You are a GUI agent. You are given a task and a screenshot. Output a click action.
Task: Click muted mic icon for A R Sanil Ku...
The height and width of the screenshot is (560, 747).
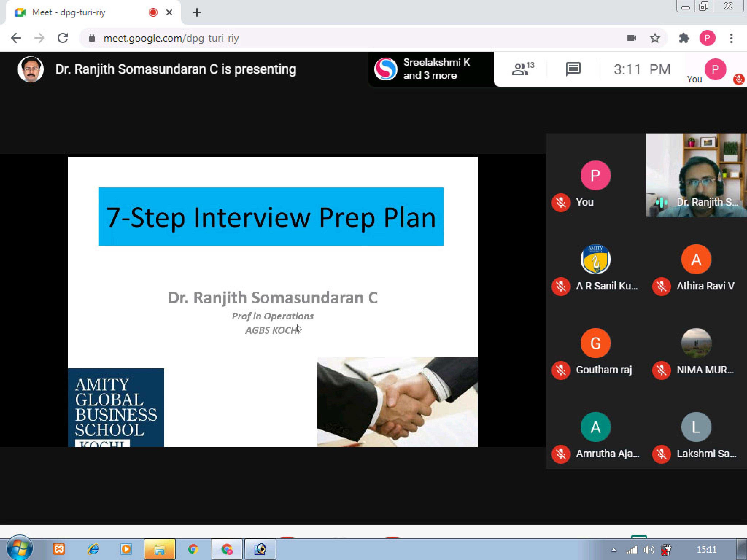pos(561,286)
